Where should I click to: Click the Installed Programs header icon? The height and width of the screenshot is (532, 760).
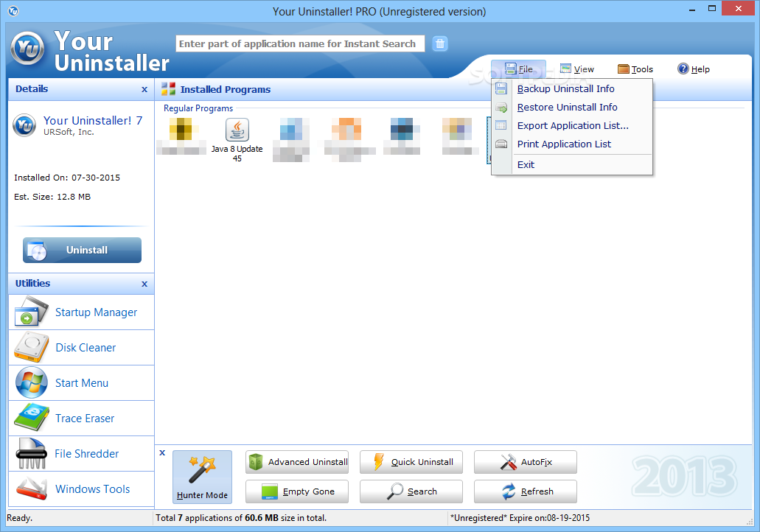168,88
